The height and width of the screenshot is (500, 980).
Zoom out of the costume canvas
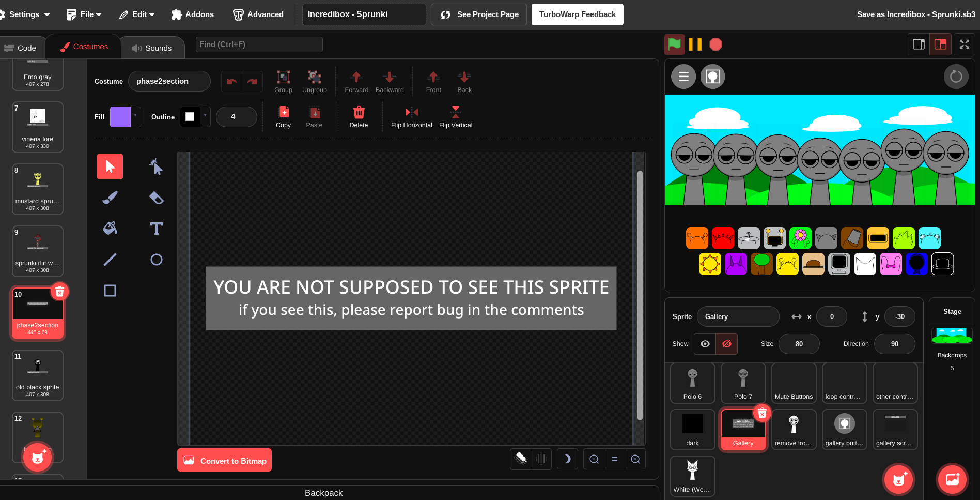(x=594, y=459)
